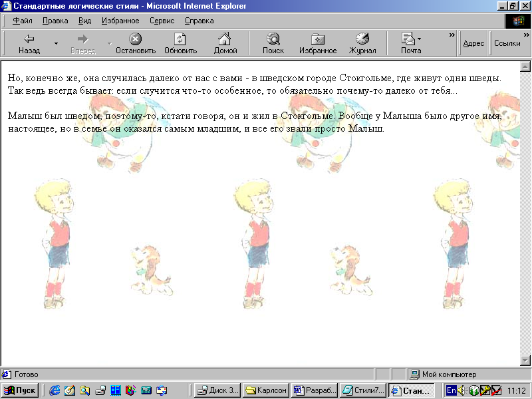532x399 pixels.
Task: Click the notepad pencil quick launch icon
Action: point(70,390)
